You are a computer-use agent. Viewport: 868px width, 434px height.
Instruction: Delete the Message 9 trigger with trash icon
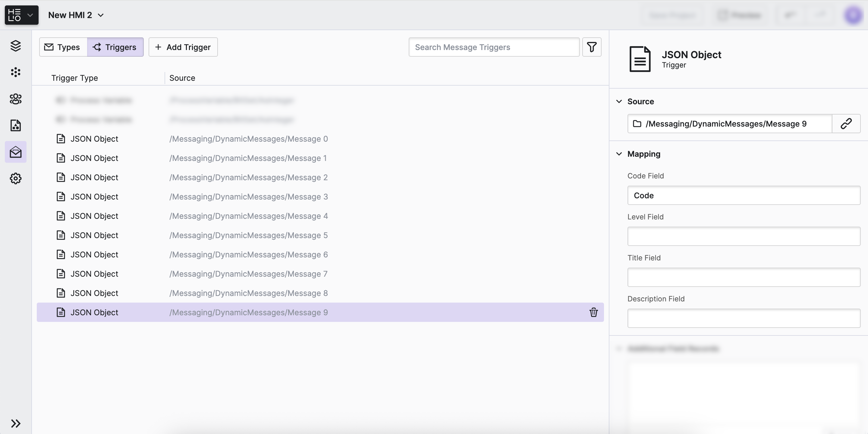[593, 312]
